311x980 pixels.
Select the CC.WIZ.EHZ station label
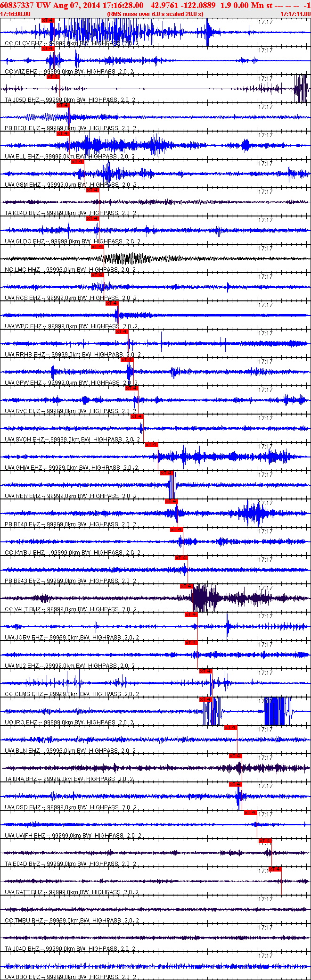point(70,72)
